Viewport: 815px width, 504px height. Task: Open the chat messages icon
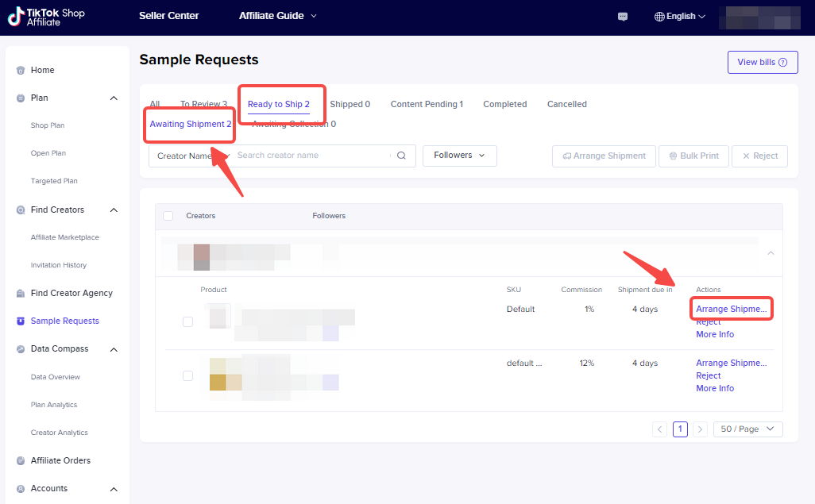(623, 17)
